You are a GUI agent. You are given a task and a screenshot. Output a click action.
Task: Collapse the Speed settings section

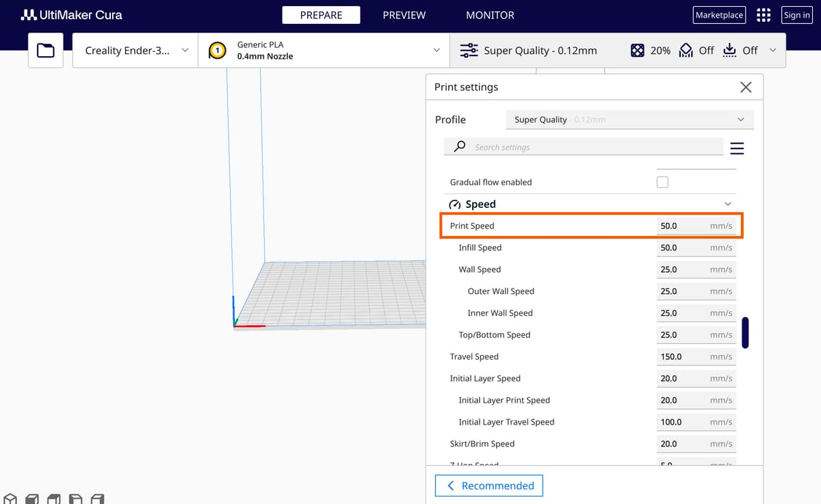pyautogui.click(x=727, y=204)
